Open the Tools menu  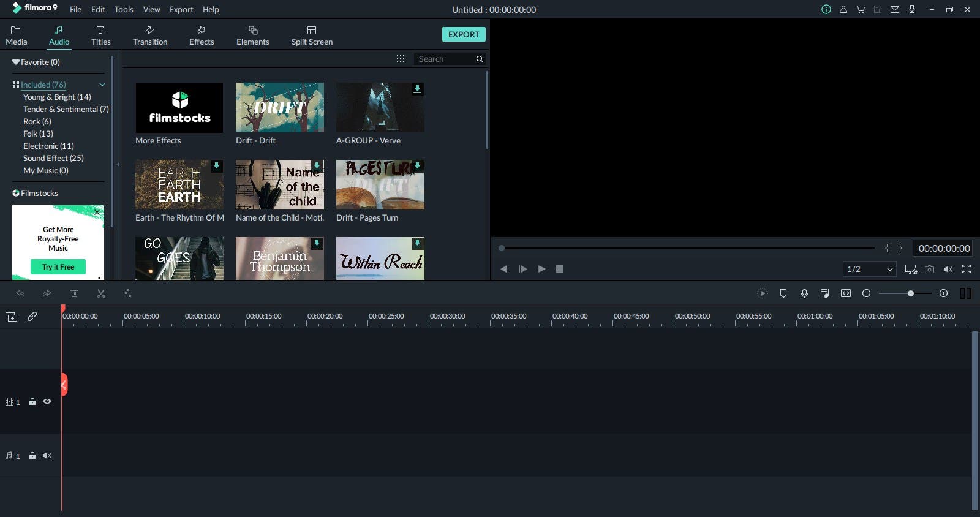pos(124,9)
